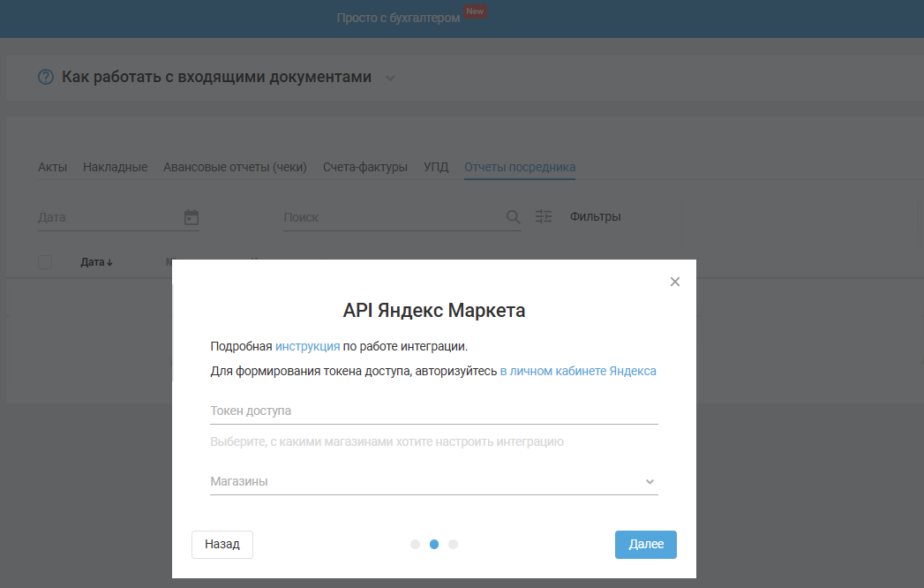Sort by the Дата column header
The width and height of the screenshot is (924, 588).
96,262
